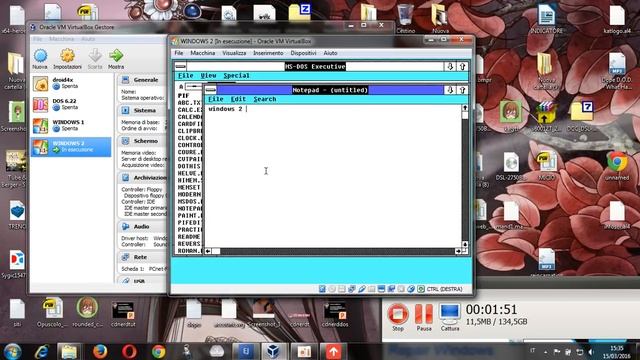Open Notepad Edit menu
640x360 pixels.
(x=238, y=99)
